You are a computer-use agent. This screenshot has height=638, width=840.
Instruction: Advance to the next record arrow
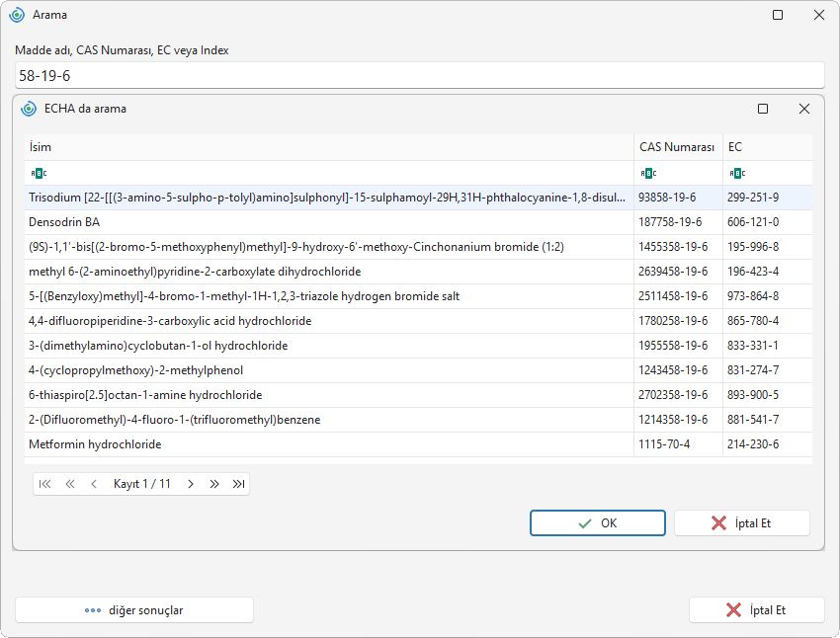point(191,484)
